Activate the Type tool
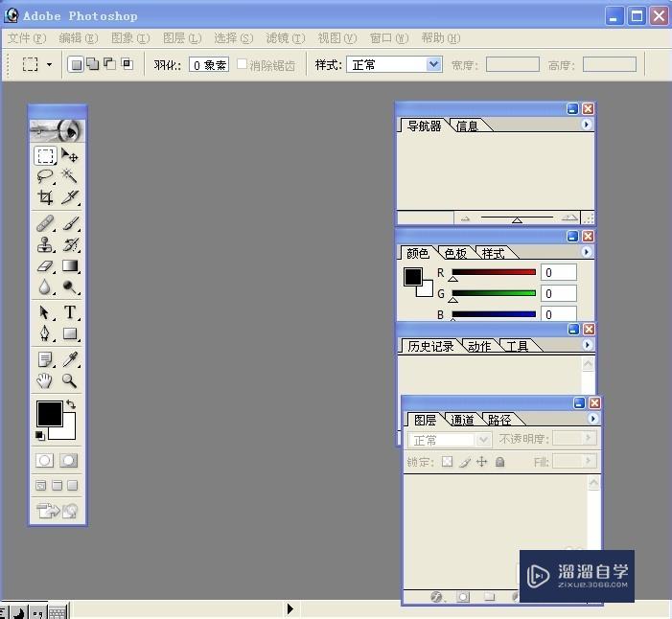Image resolution: width=672 pixels, height=619 pixels. tap(69, 312)
